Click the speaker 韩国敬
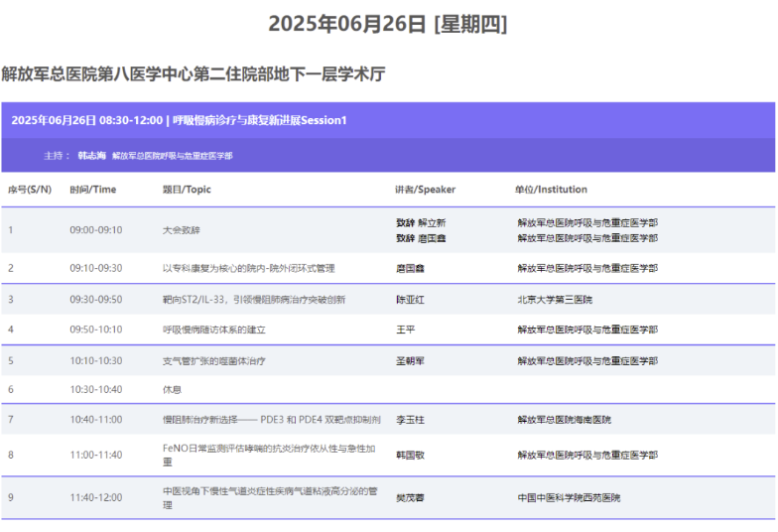Viewport: 778px width, 532px height. click(x=410, y=455)
